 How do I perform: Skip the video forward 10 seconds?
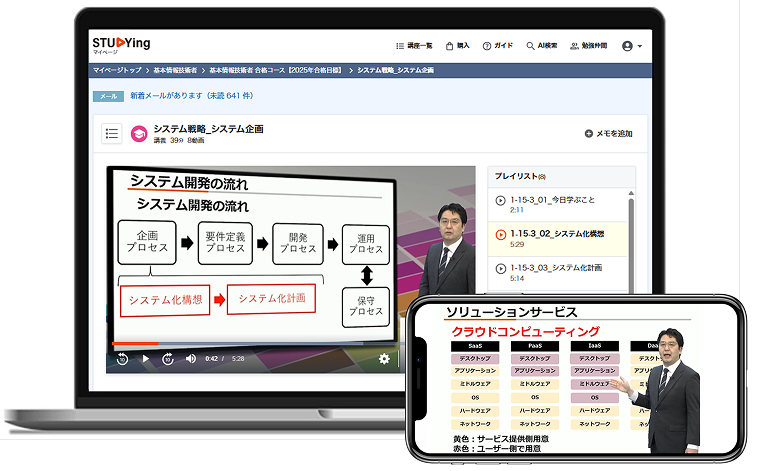[167, 359]
